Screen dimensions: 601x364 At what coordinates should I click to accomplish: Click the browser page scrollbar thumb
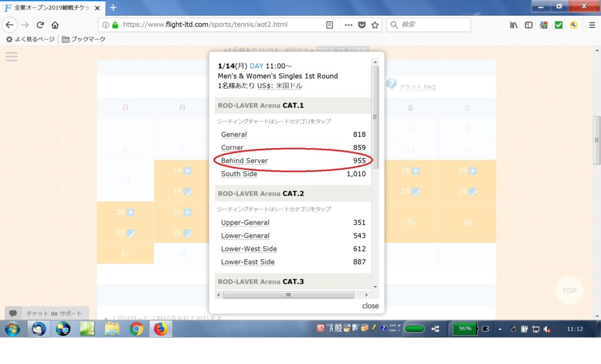coord(597,140)
